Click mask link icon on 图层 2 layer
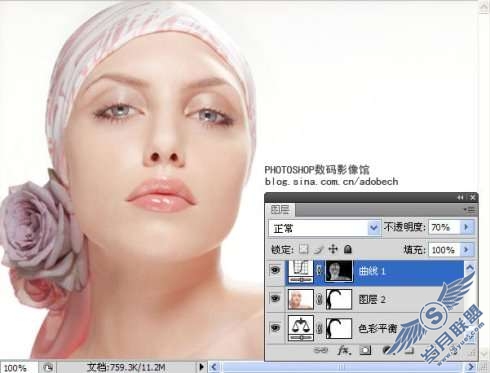 [319, 299]
